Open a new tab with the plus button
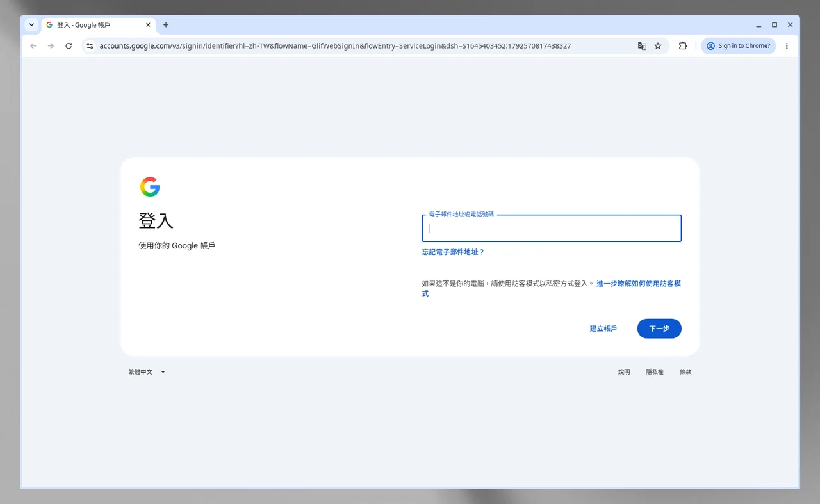Screen dimensions: 820x504 (x=166, y=25)
